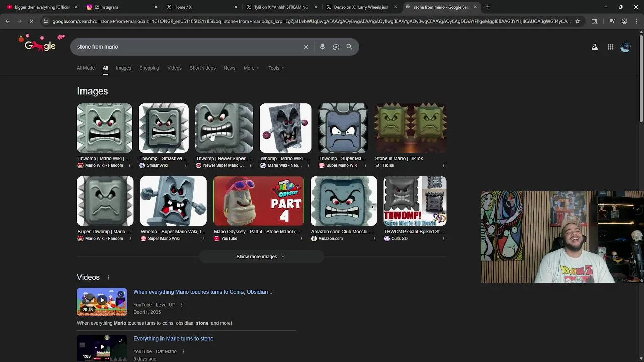Select the Videos search tab
This screenshot has height=362, width=644.
pos(174,68)
